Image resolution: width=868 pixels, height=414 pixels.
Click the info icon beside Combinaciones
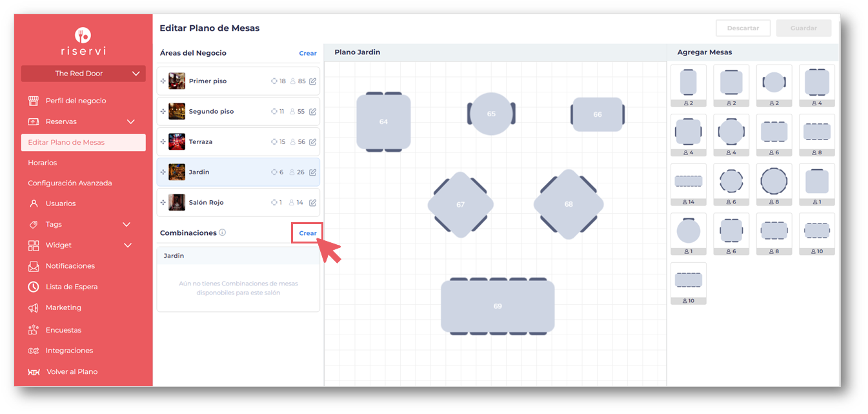coord(223,233)
